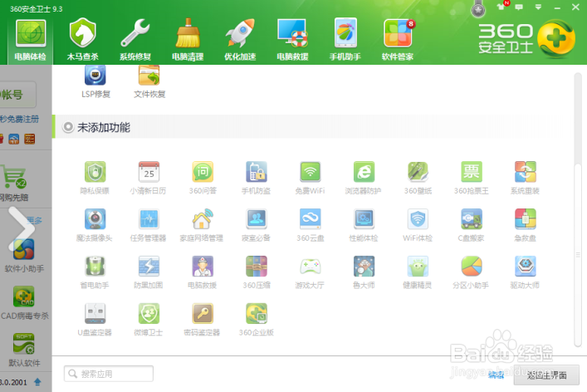Add 急救盘 tool

click(x=526, y=225)
